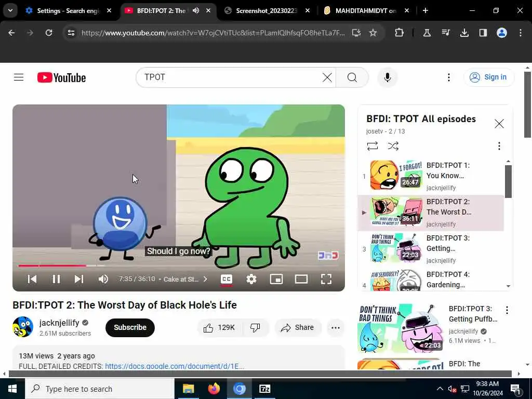Open more actions ellipsis under video
Image resolution: width=532 pixels, height=399 pixels.
335,327
